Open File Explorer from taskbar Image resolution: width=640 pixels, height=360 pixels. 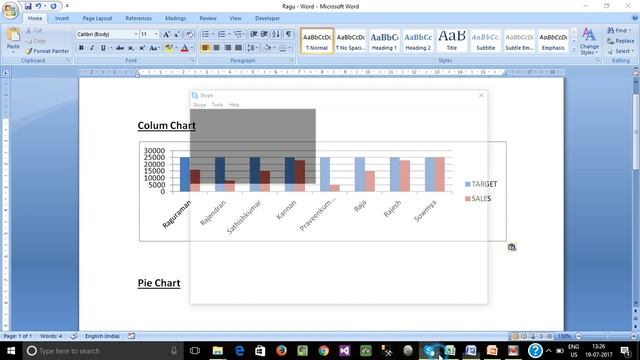pos(218,351)
